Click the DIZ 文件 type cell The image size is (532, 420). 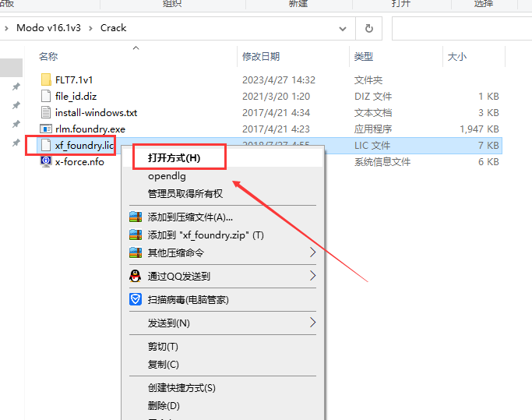(x=373, y=97)
